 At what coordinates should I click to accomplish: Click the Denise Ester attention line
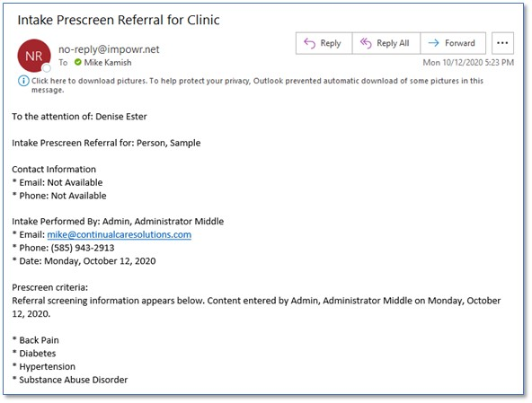coord(79,117)
